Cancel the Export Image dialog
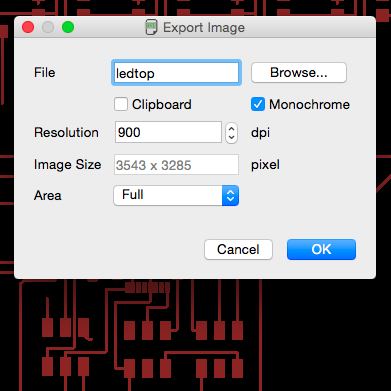 pyautogui.click(x=238, y=249)
